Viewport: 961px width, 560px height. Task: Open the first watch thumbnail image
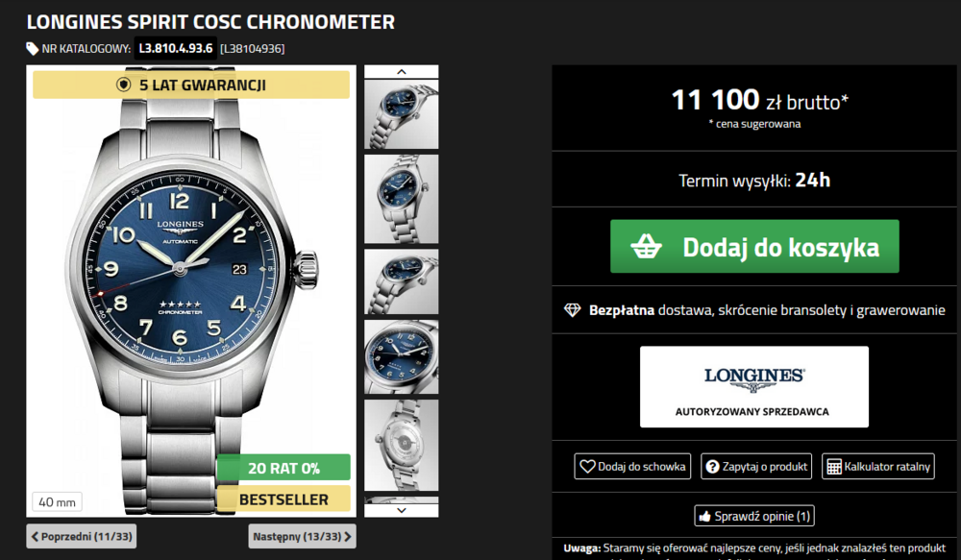coord(402,114)
